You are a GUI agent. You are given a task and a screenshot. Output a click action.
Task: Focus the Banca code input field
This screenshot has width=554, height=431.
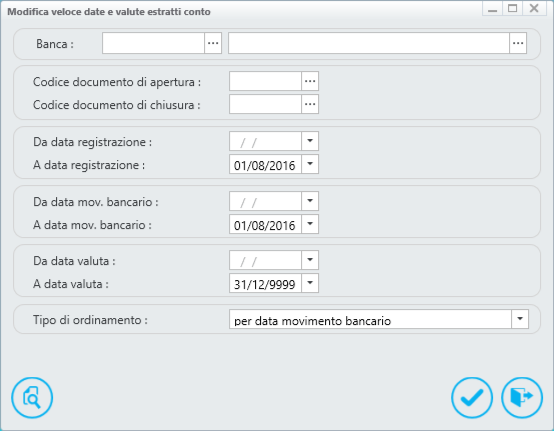point(153,43)
